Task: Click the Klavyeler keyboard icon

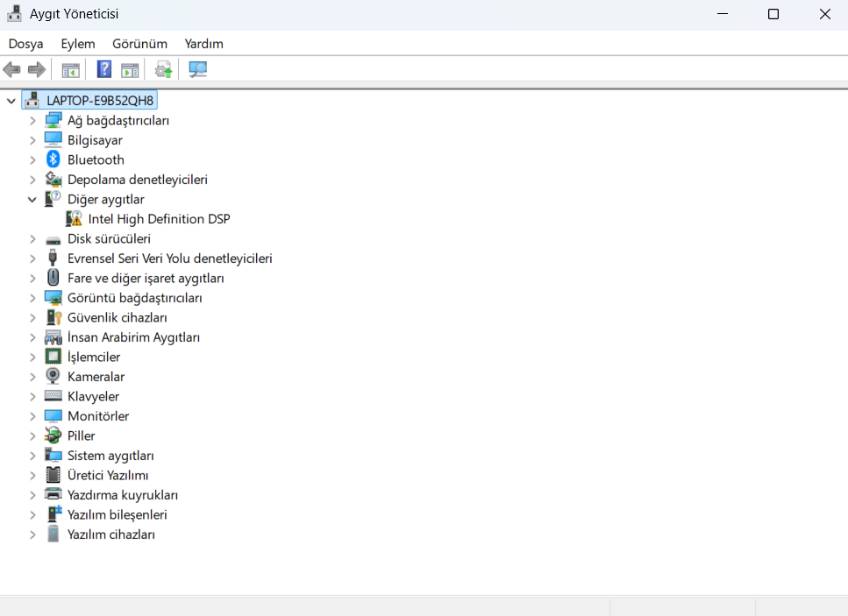Action: coord(53,396)
